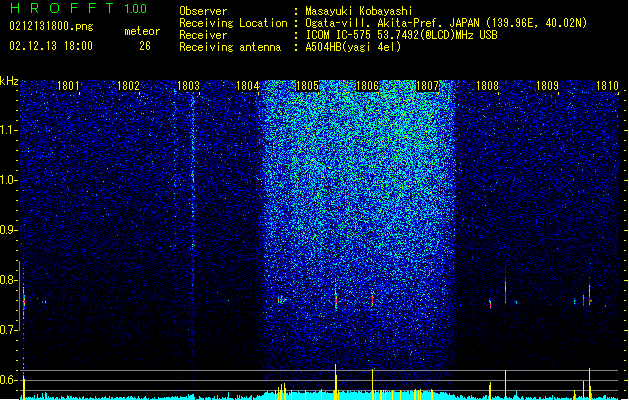Screen dimensions: 629x400
Task: Click the version number 1.00
Action: click(136, 8)
